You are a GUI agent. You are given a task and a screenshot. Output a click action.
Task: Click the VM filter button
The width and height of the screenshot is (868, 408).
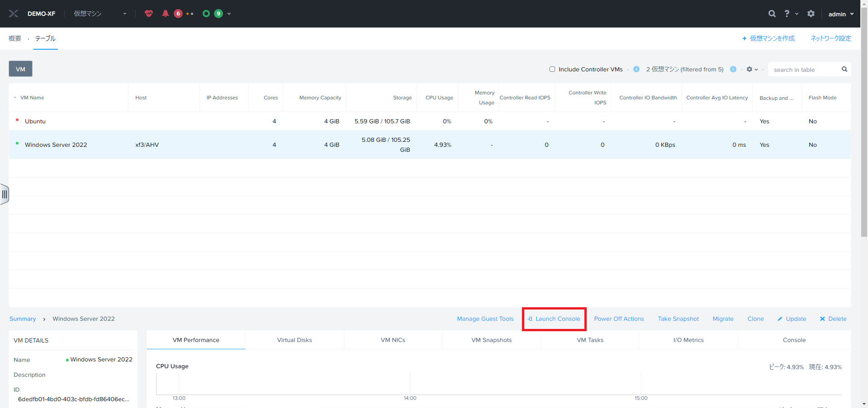tap(20, 69)
